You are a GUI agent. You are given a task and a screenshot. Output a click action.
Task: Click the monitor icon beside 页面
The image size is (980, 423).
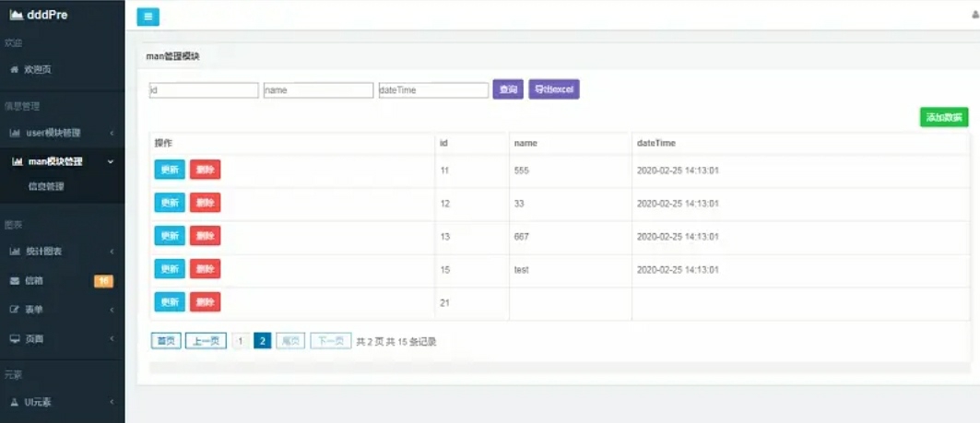(x=15, y=338)
